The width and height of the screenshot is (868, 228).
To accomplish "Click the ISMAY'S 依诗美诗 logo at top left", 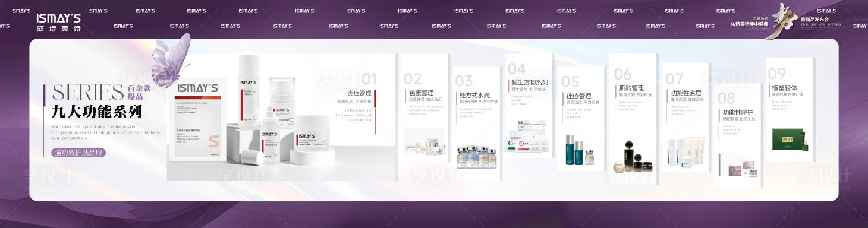I will point(58,23).
